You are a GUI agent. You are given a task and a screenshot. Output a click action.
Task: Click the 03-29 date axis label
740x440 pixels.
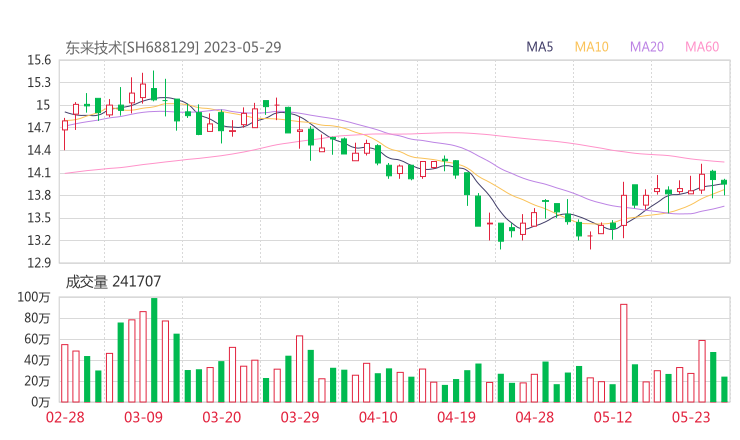300,417
